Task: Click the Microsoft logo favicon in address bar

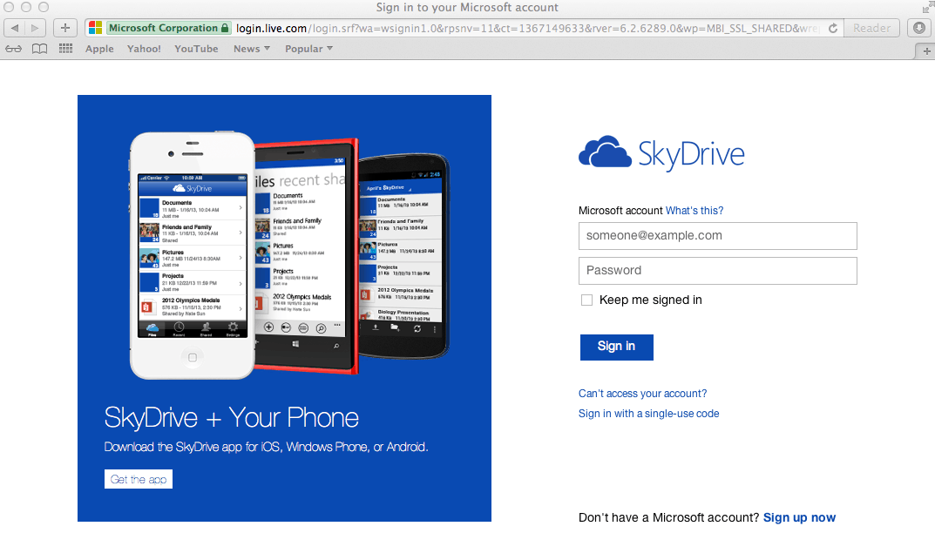Action: point(95,28)
